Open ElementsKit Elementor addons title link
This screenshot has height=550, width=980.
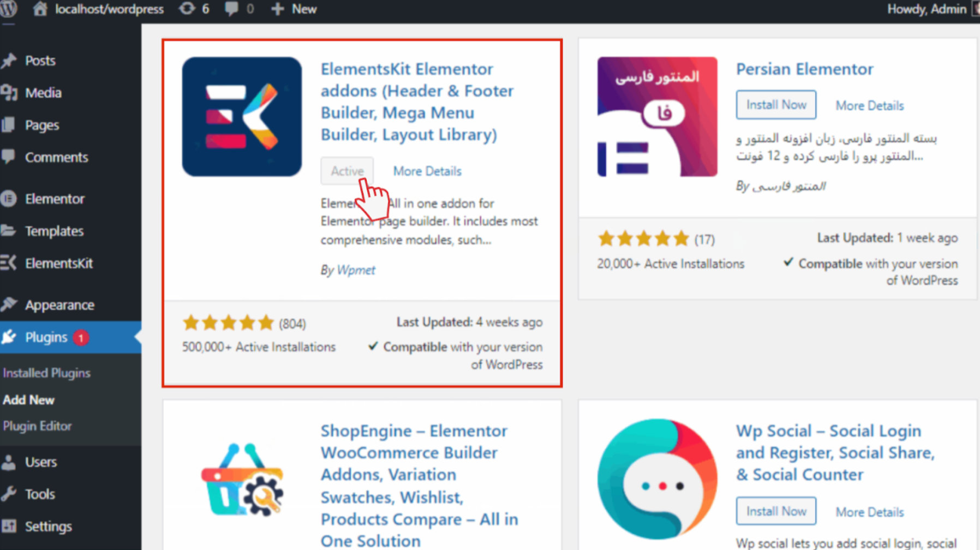coord(417,102)
